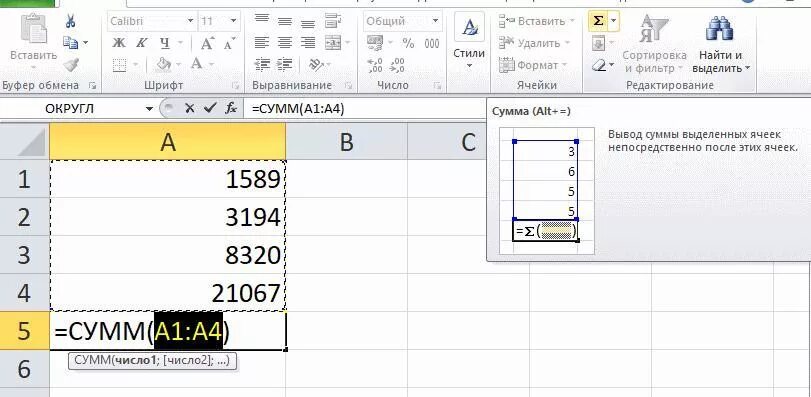
Task: Click into the formula bar field
Action: pyautogui.click(x=365, y=109)
